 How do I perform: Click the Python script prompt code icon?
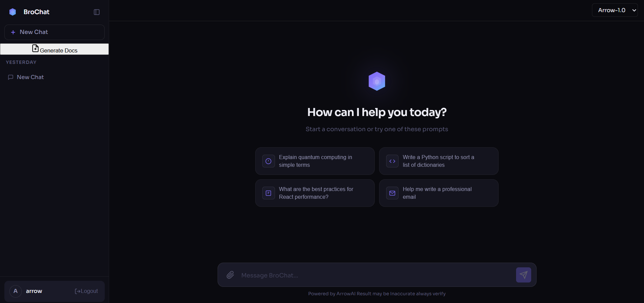click(392, 161)
